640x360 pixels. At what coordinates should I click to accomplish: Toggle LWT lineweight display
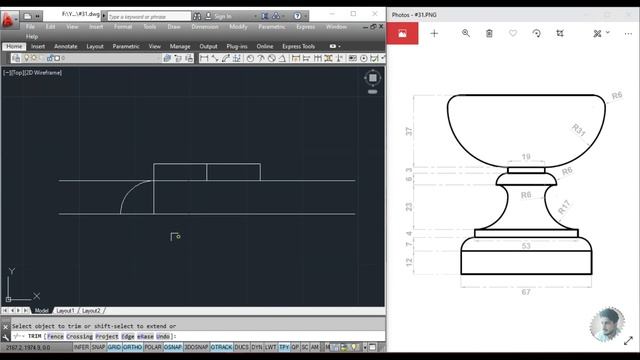[x=271, y=347]
